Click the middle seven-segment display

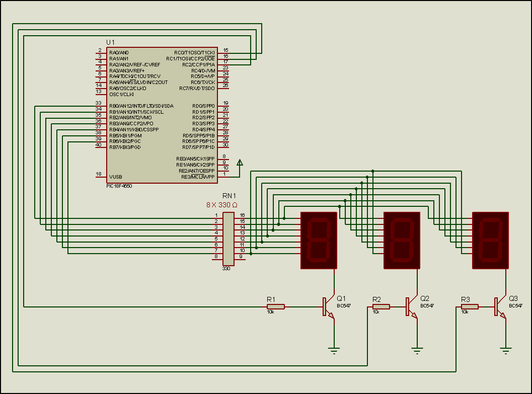[x=402, y=240]
